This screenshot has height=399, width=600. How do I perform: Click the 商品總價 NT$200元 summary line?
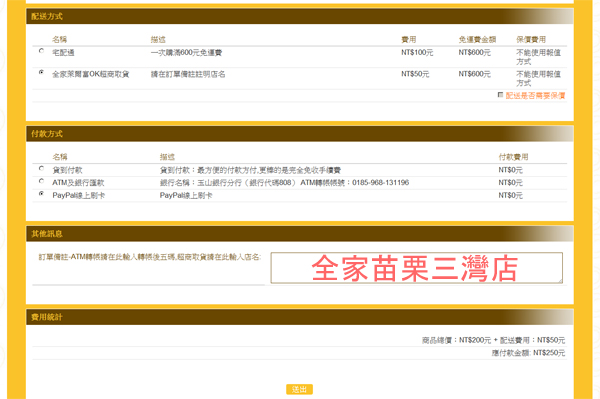[x=493, y=340]
